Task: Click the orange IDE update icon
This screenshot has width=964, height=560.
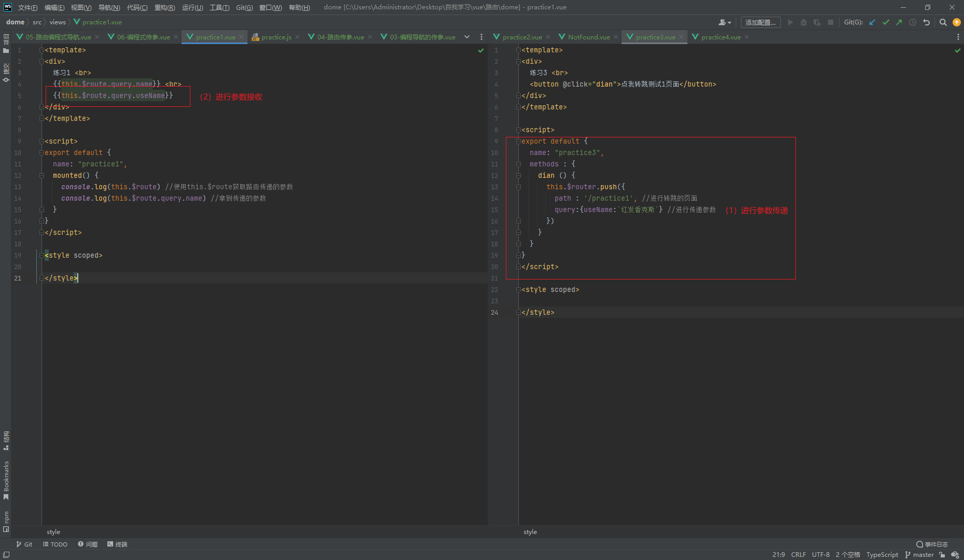Action: tap(957, 22)
